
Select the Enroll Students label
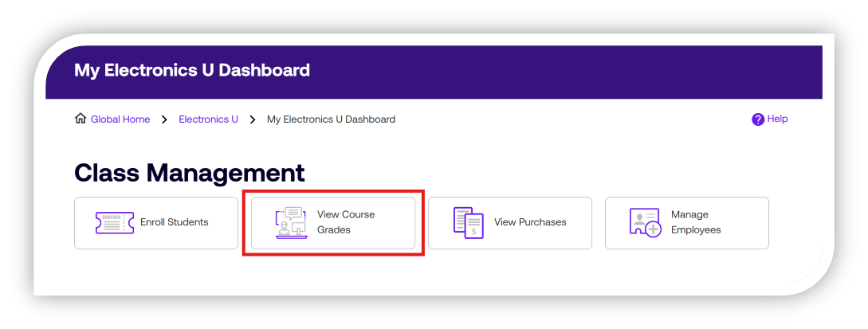click(174, 222)
